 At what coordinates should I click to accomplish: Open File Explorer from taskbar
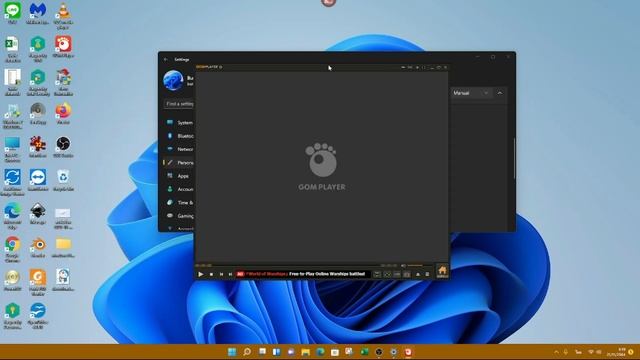tap(305, 352)
